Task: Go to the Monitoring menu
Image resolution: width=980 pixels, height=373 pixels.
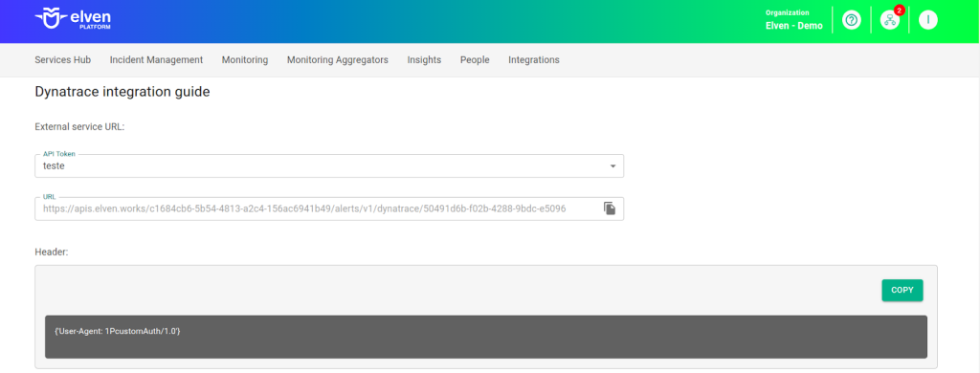Action: tap(245, 60)
